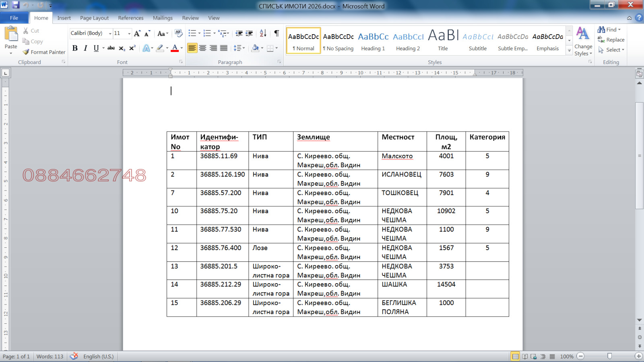Open Word Help question mark
This screenshot has height=362, width=644.
639,18
